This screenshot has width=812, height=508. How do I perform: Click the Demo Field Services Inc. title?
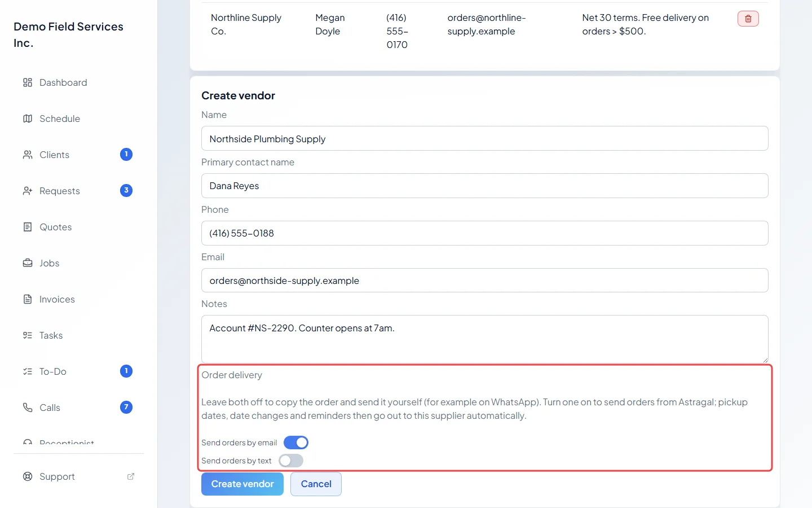(68, 34)
